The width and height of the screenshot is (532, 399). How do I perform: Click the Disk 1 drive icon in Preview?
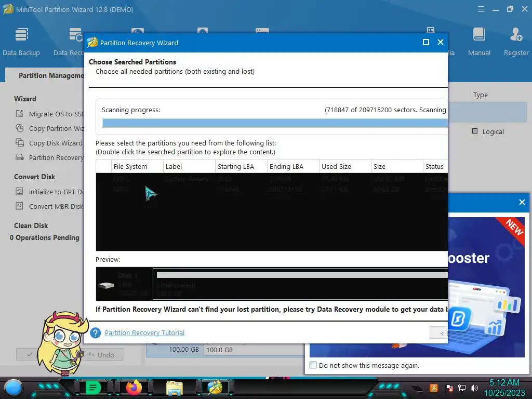click(x=106, y=285)
